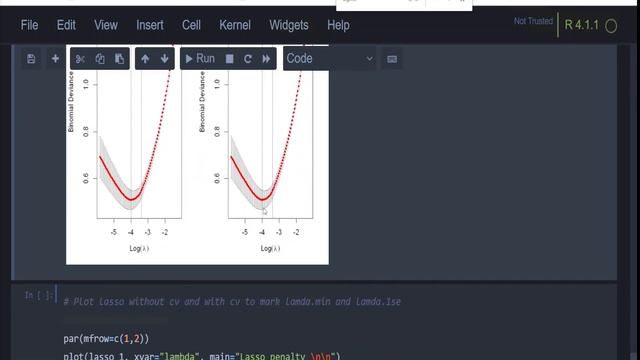This screenshot has width=640, height=360.
Task: Click the Not Trusted notebook indicator
Action: coord(533,21)
